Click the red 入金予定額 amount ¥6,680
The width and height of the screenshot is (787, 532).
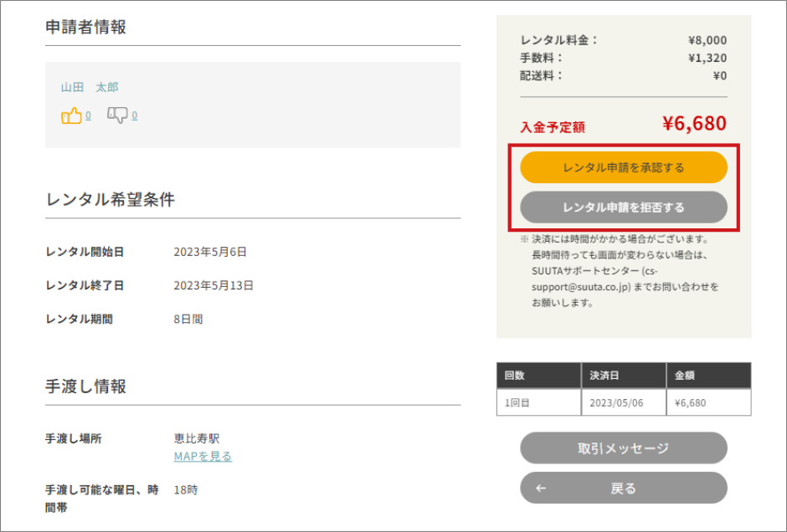[694, 123]
